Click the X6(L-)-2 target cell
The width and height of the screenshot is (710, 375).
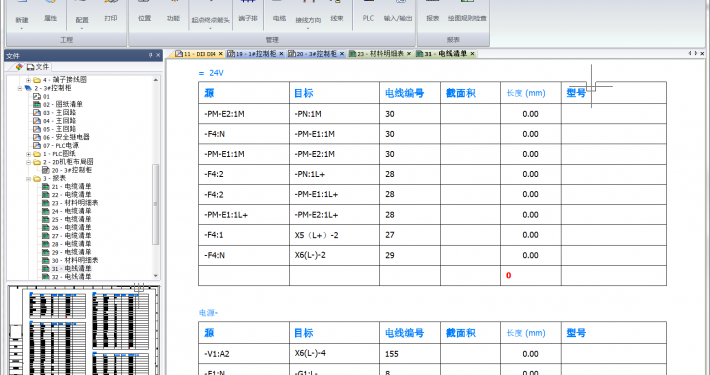coord(334,255)
